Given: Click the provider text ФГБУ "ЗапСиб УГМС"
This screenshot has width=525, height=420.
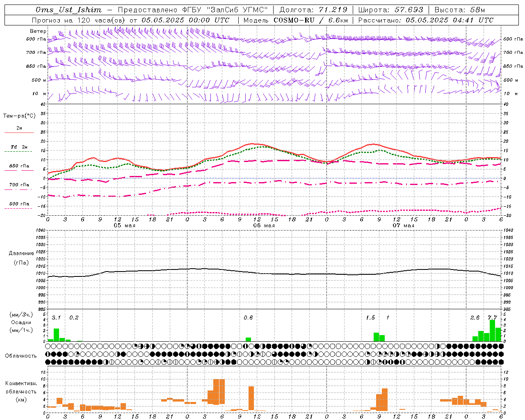Looking at the screenshot, I should click(x=225, y=10).
